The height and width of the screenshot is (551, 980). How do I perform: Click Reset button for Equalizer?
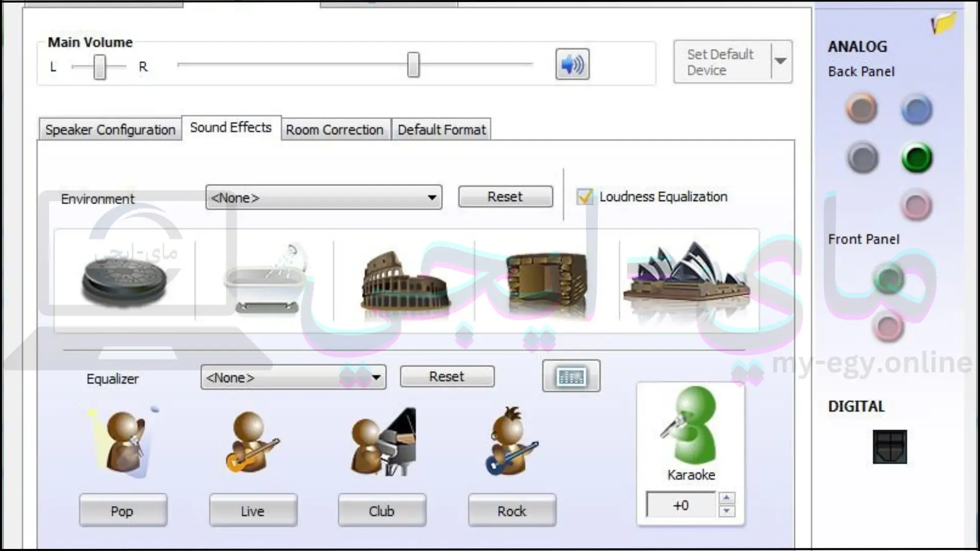[446, 377]
